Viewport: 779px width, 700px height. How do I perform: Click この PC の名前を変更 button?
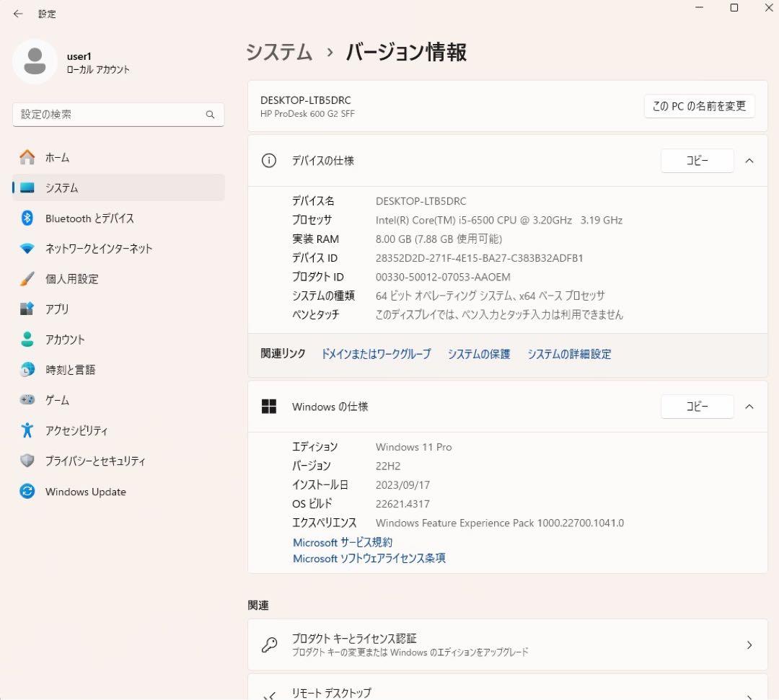[x=699, y=106]
